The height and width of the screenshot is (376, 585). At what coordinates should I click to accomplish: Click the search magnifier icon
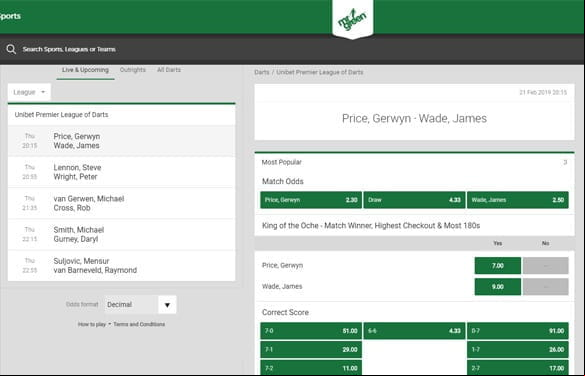11,49
